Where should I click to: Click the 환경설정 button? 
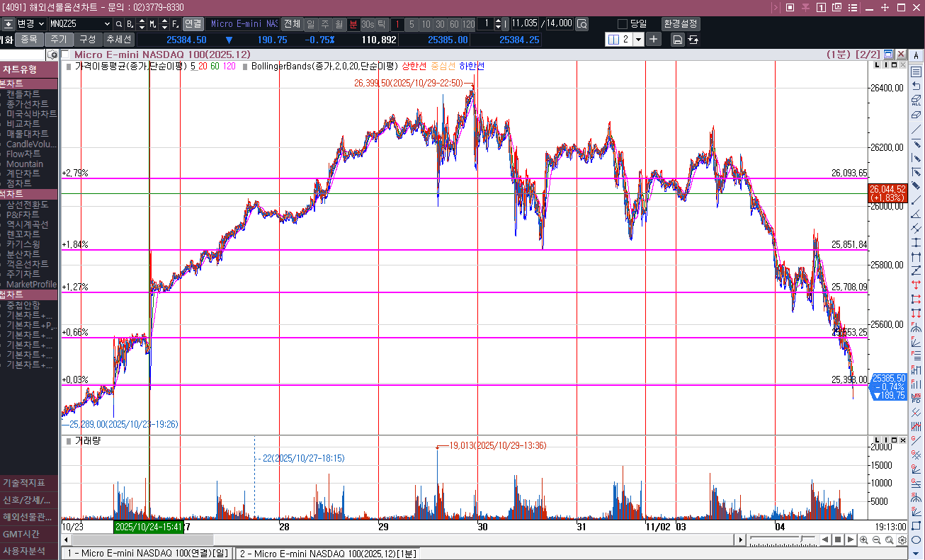[x=680, y=23]
